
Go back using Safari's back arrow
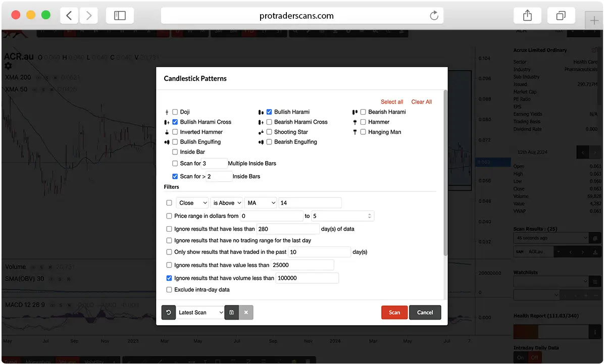pyautogui.click(x=69, y=16)
